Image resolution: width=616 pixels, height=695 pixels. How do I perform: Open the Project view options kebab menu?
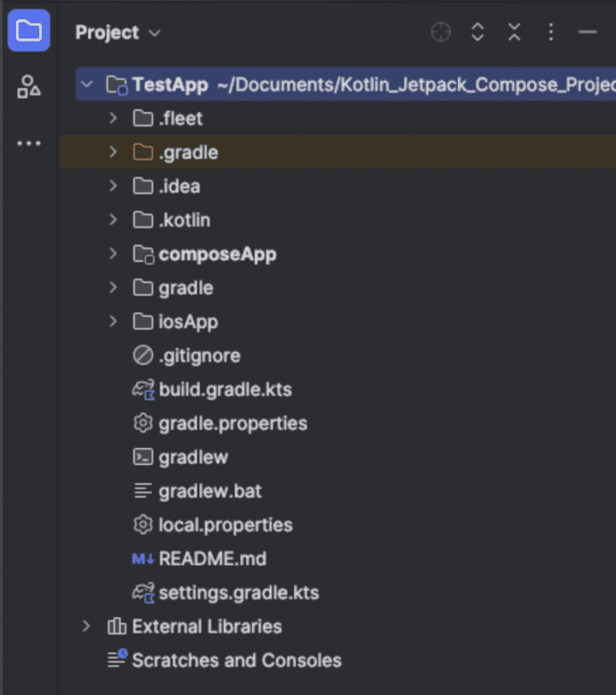coord(551,32)
